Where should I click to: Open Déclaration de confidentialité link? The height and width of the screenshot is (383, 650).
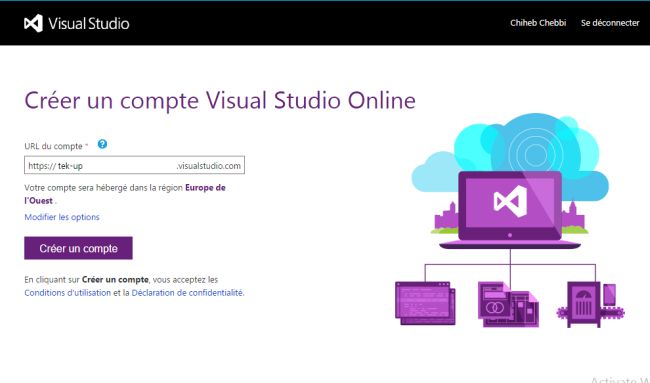188,293
